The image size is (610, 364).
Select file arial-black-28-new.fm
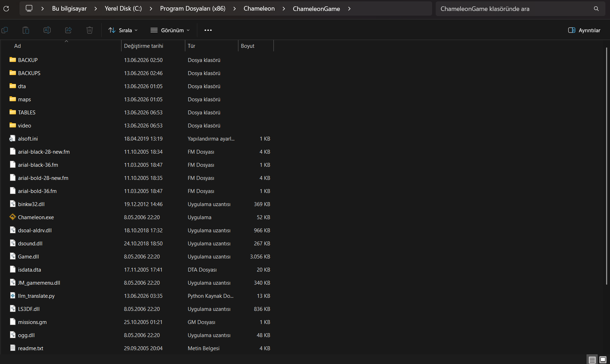tap(44, 152)
